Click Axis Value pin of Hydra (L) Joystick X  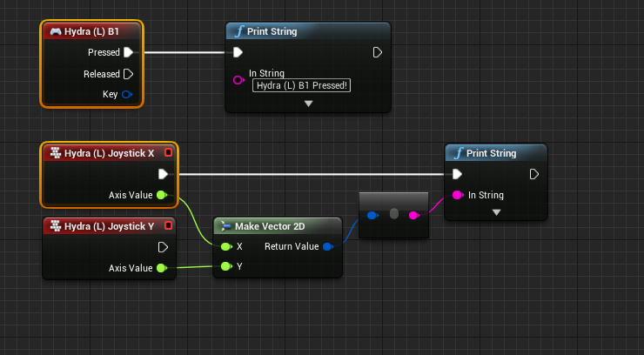[x=162, y=195]
